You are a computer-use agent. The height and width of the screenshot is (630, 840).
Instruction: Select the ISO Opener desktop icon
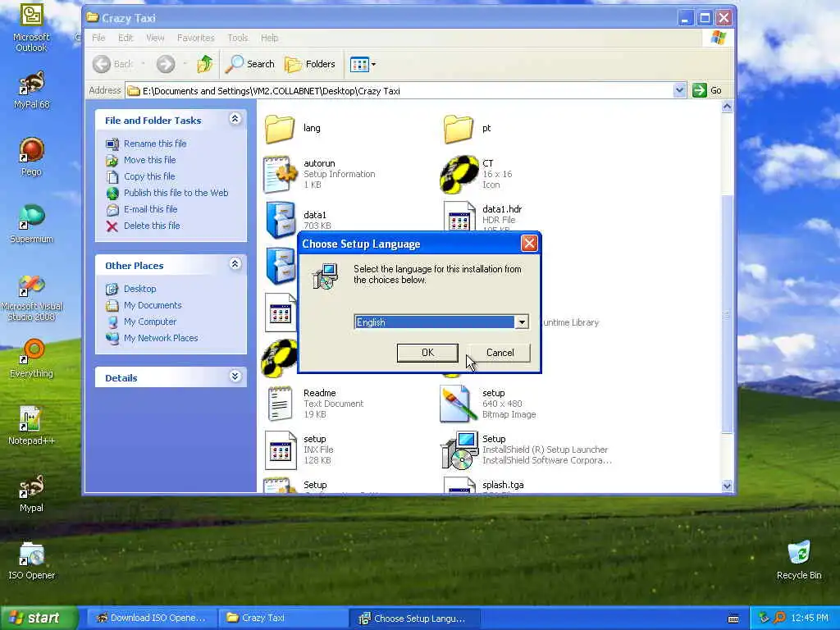coord(31,560)
